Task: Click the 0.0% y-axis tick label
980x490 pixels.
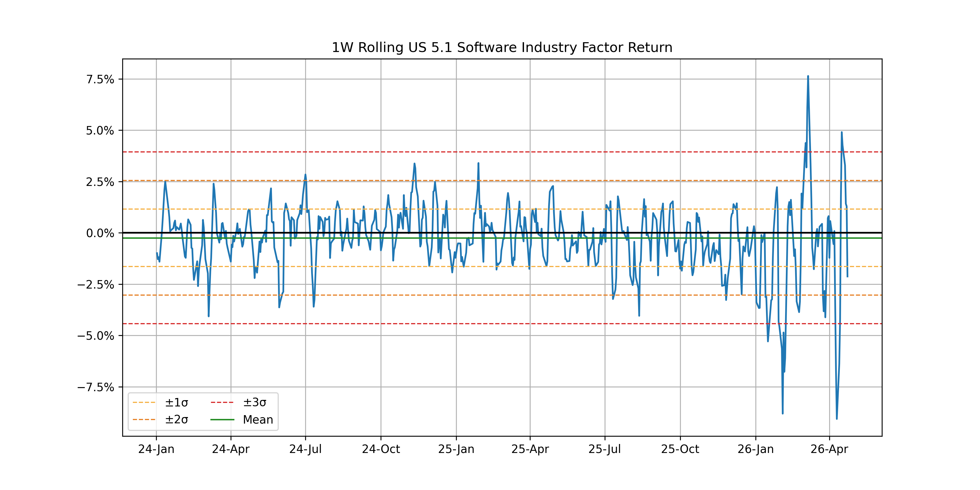Action: (x=100, y=233)
